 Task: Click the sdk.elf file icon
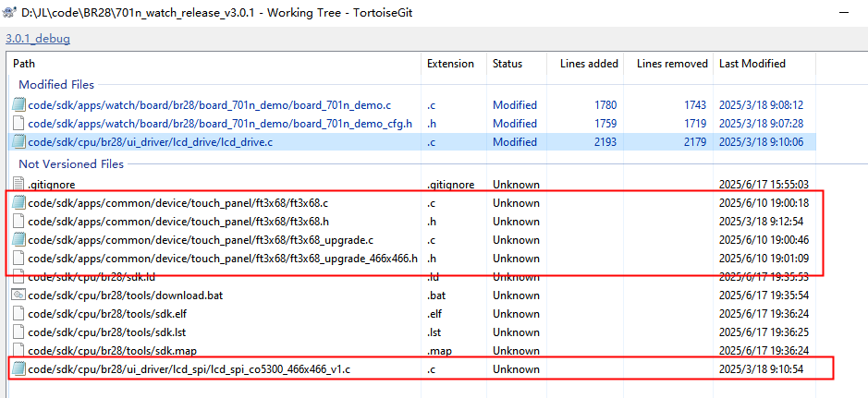coord(18,313)
